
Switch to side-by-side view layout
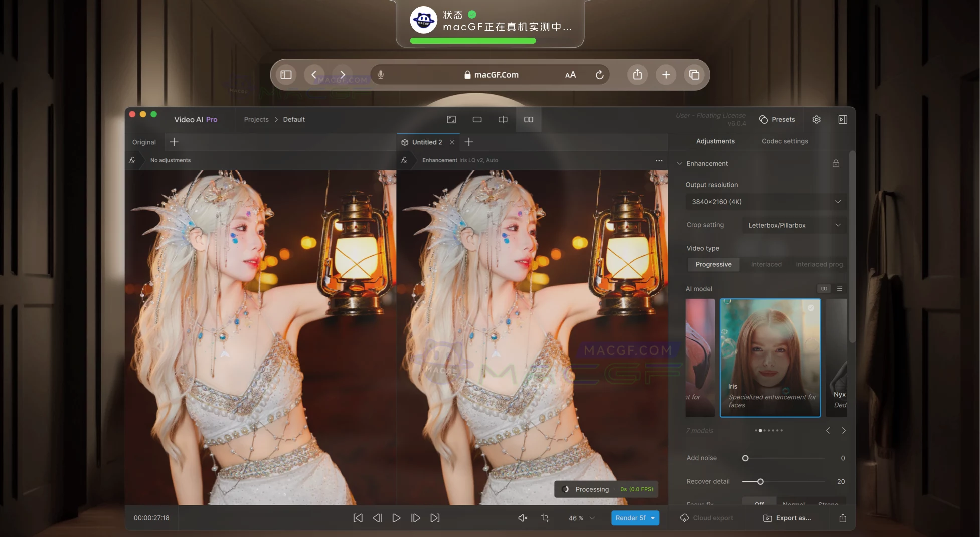coord(528,119)
